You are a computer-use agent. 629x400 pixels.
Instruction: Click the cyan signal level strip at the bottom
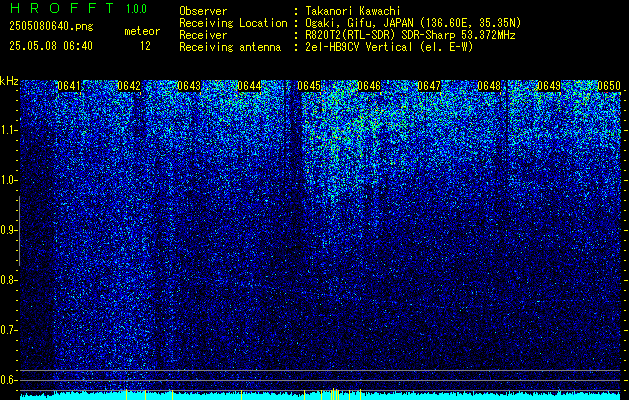tap(320, 397)
